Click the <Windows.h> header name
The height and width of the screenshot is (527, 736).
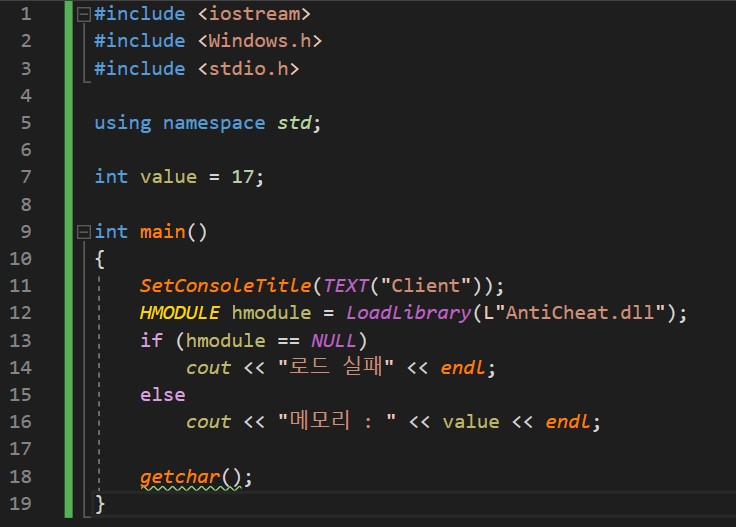point(260,41)
